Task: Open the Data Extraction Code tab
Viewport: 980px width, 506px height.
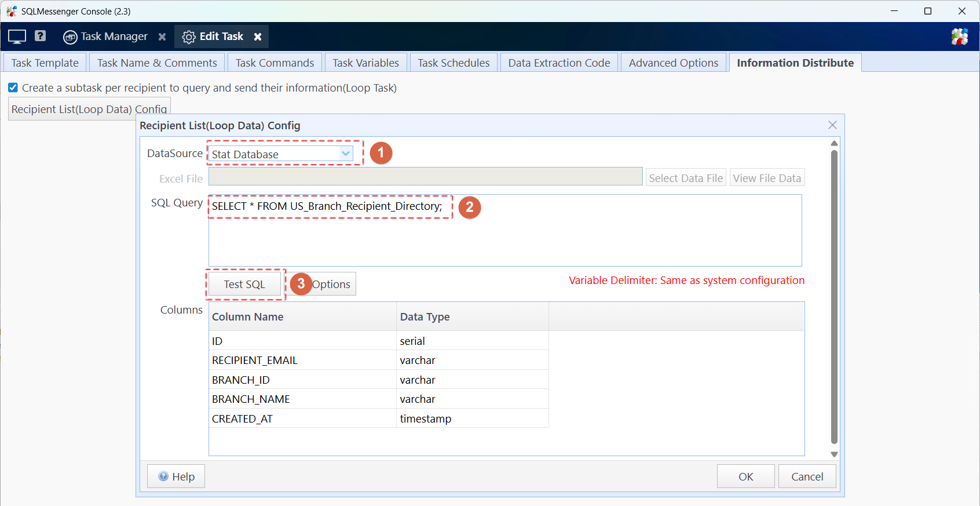Action: click(559, 63)
